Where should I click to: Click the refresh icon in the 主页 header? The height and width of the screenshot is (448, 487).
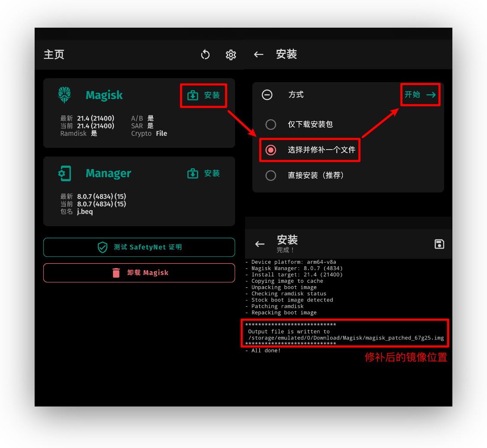pyautogui.click(x=205, y=54)
